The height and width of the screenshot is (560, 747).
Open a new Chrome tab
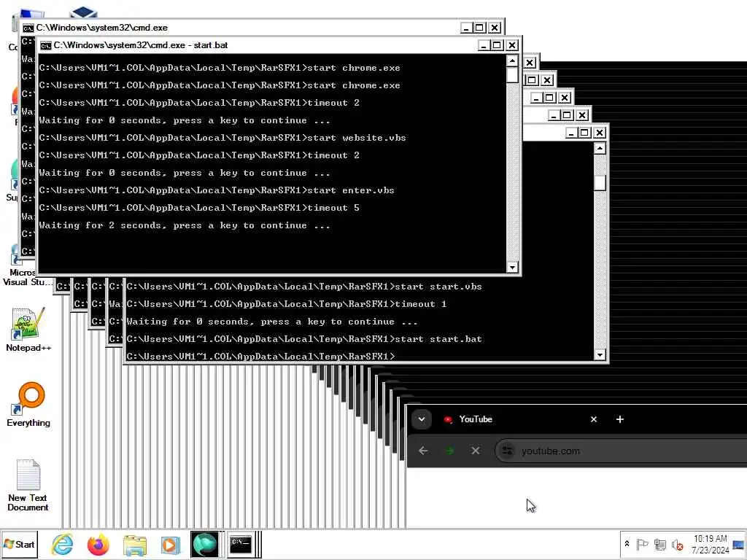(x=620, y=419)
